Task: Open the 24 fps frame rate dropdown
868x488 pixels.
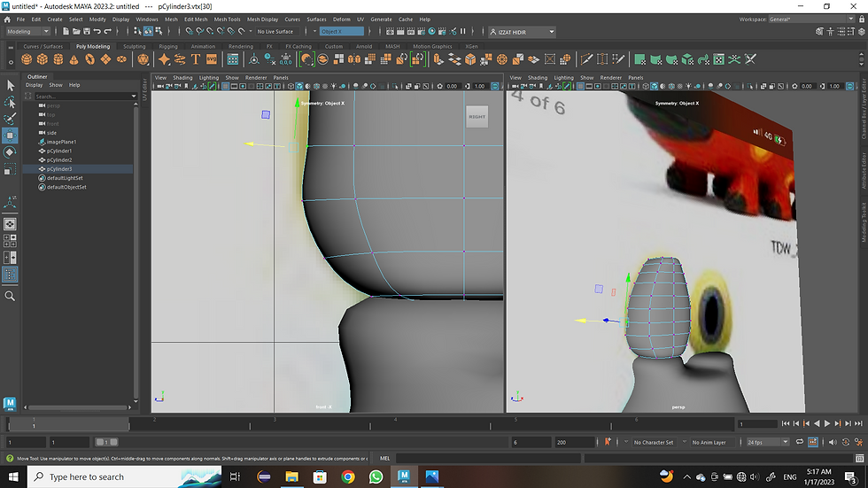Action: (767, 442)
